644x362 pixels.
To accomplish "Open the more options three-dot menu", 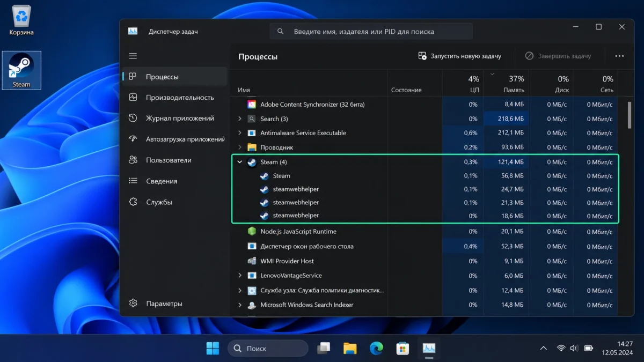I will [619, 56].
